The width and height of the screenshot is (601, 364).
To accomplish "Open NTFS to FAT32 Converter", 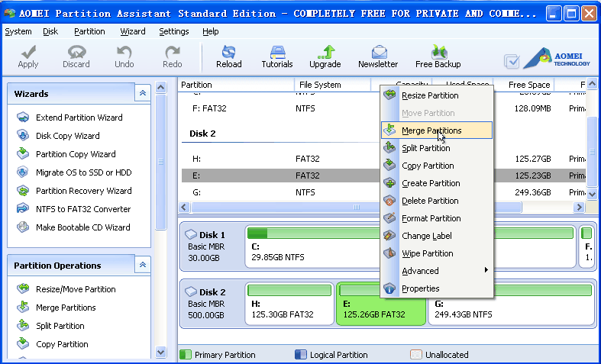I will [83, 209].
